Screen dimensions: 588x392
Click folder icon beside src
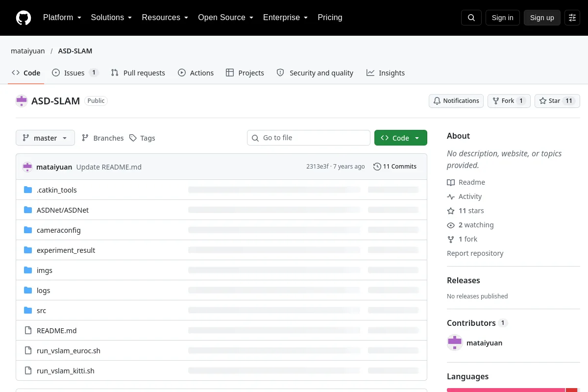(28, 311)
